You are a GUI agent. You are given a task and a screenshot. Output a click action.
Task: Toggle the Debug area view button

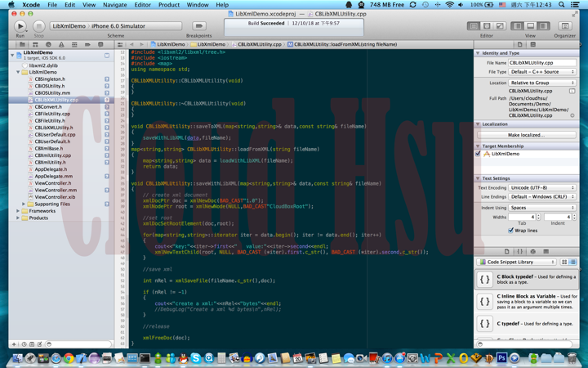pyautogui.click(x=531, y=26)
